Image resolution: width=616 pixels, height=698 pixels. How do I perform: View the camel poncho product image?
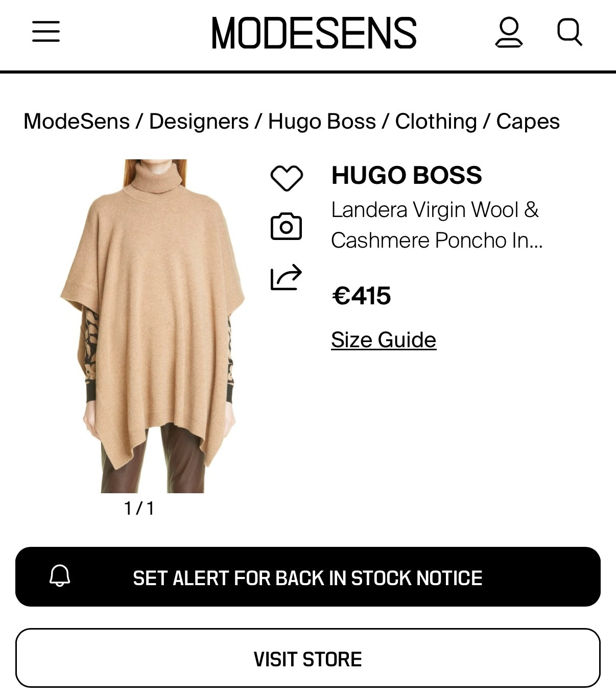pyautogui.click(x=153, y=326)
